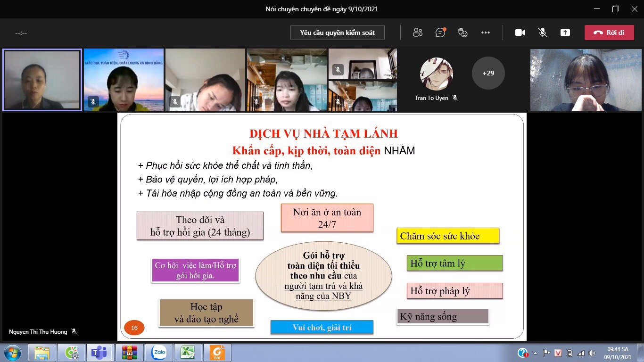644x362 pixels.
Task: Toggle system volume icon in tray
Action: 593,353
